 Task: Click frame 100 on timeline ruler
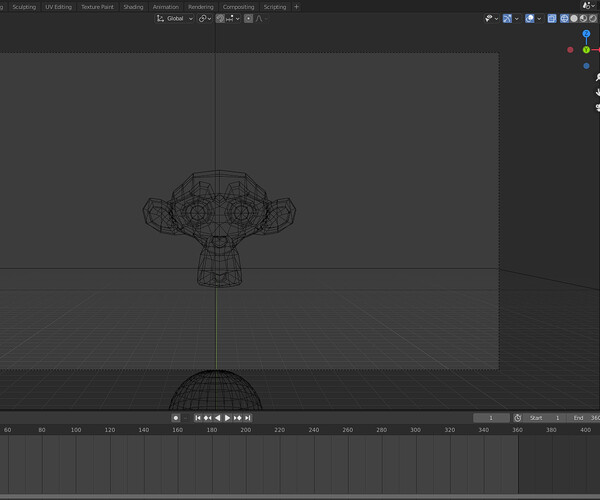[x=76, y=430]
